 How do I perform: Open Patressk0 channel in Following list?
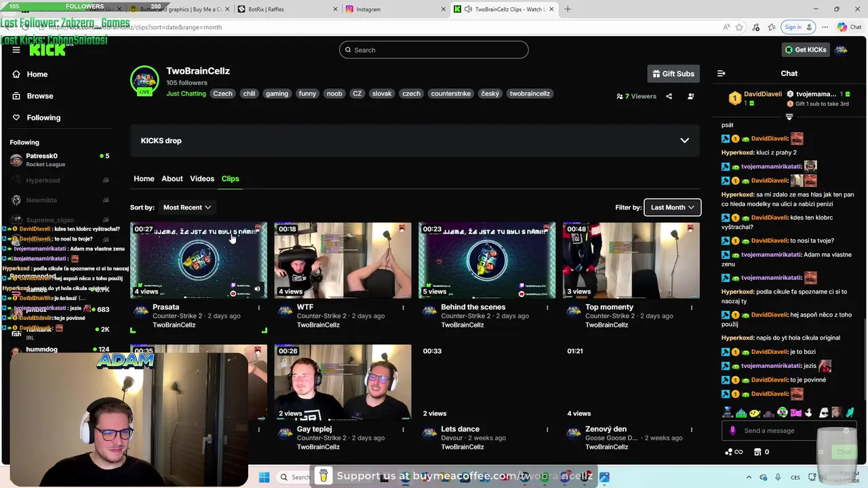point(60,160)
